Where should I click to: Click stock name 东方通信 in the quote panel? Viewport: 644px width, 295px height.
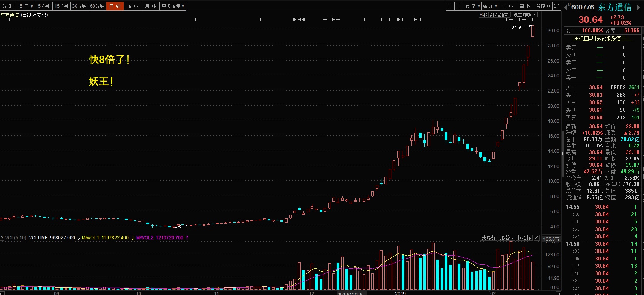tap(615, 7)
